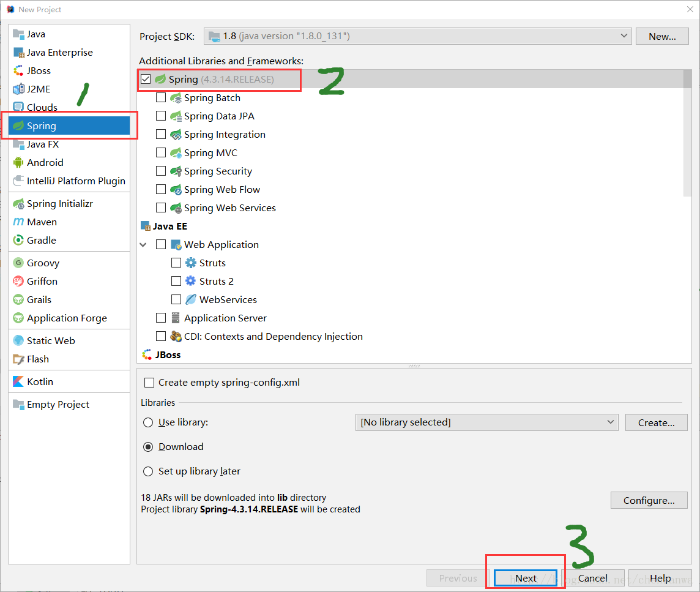Open Help for New Project

pyautogui.click(x=660, y=578)
